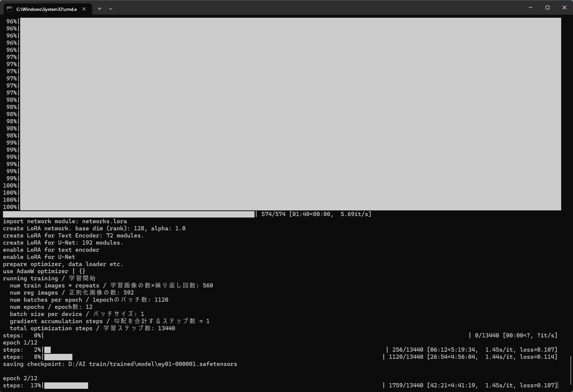Close the terminal window
The height and width of the screenshot is (392, 573).
[x=564, y=8]
